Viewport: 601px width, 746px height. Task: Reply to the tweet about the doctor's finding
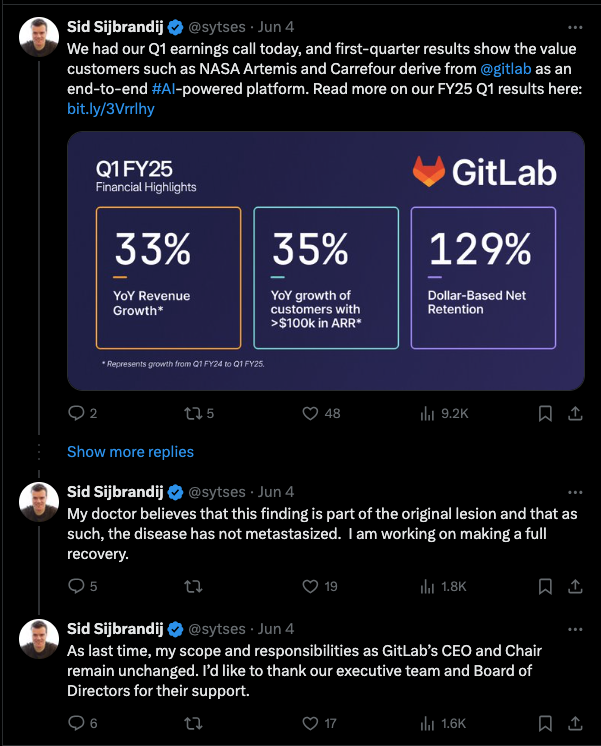(82, 586)
